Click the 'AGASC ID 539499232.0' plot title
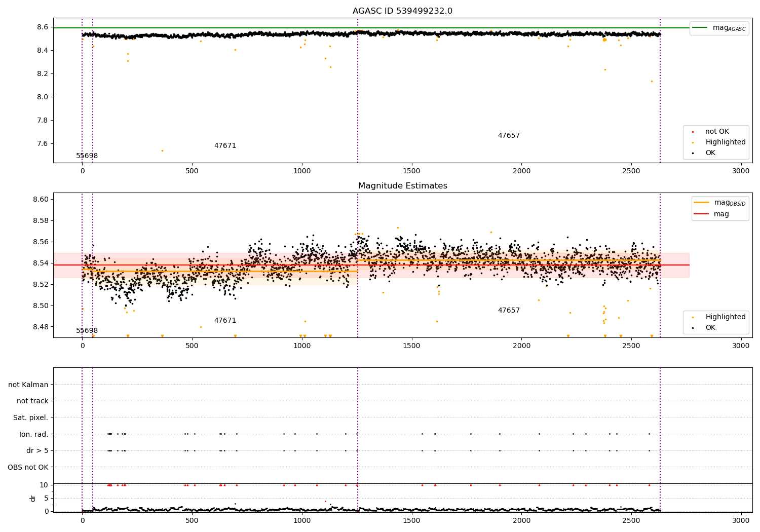This screenshot has width=760, height=532. coord(402,11)
